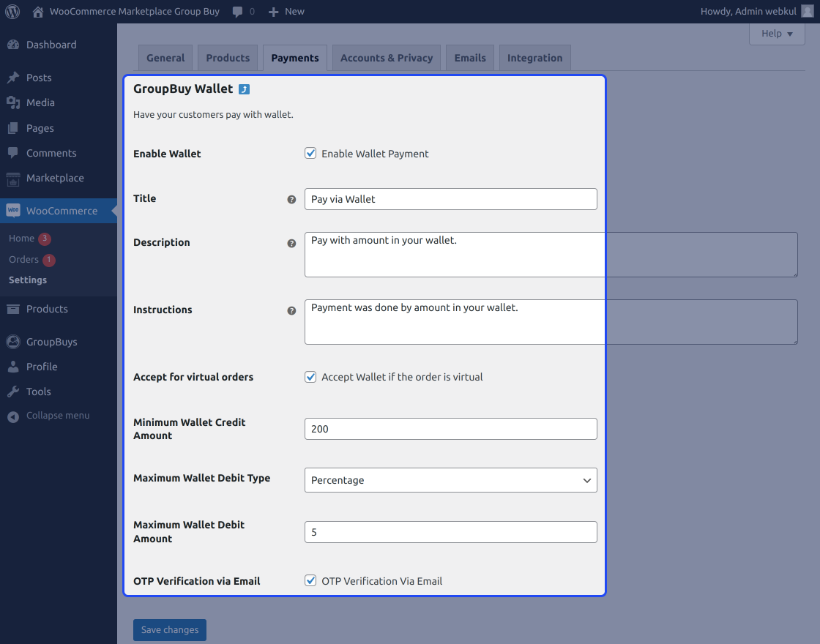820x644 pixels.
Task: Click the Dashboard gauge icon
Action: tap(13, 45)
